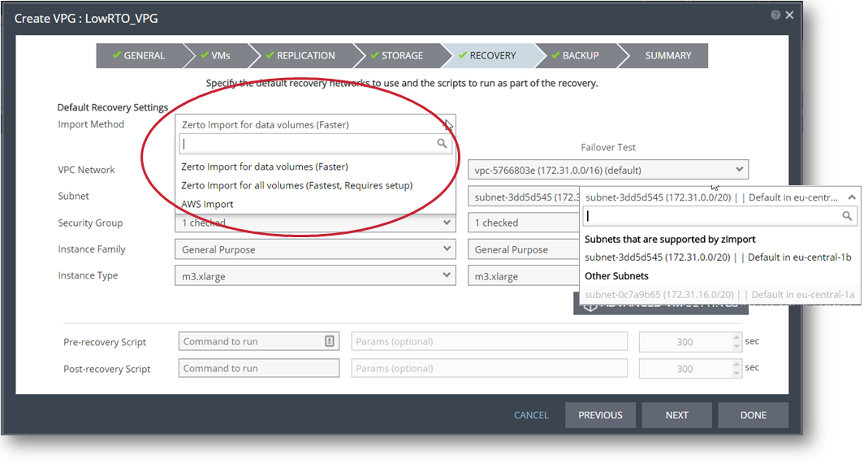Screen dimensions: 868x463
Task: Open the Failover Test VPC Network dropdown
Action: [x=608, y=170]
